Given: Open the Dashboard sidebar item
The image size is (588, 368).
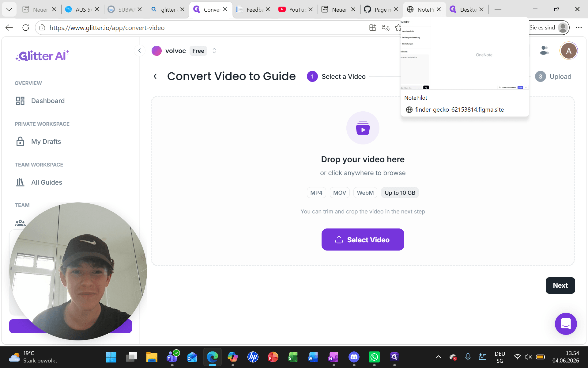Looking at the screenshot, I should [x=40, y=101].
